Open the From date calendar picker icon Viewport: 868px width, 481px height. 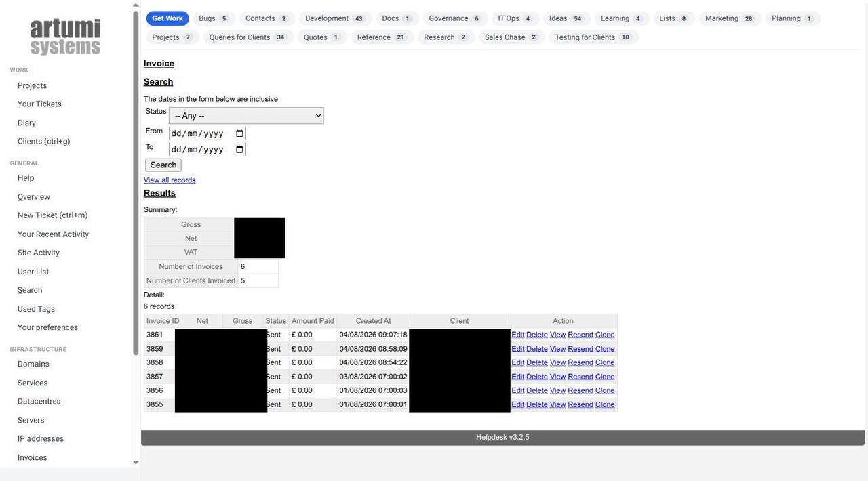(x=239, y=133)
